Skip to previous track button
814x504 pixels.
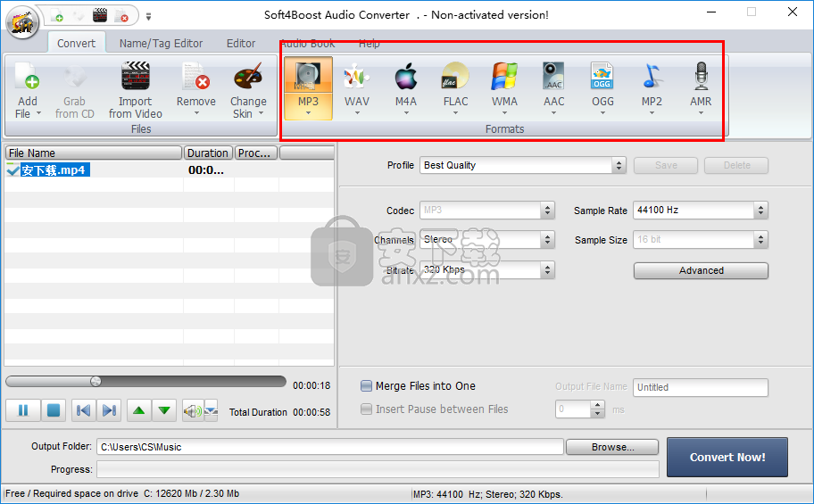pos(83,410)
